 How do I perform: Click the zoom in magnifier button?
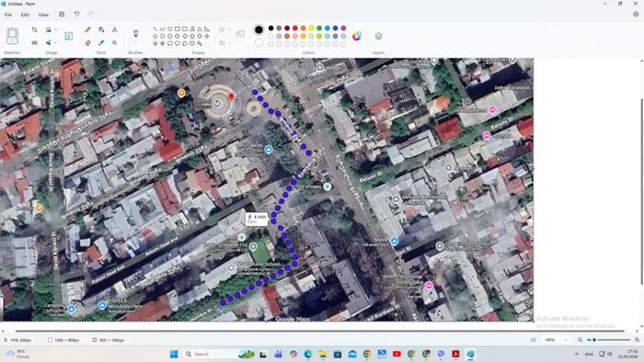point(637,340)
